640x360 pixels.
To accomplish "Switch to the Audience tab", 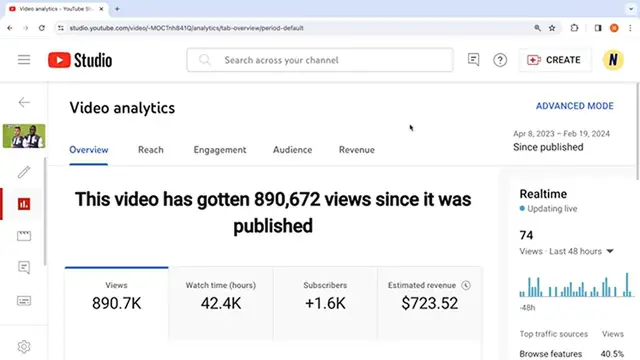I will click(x=292, y=150).
